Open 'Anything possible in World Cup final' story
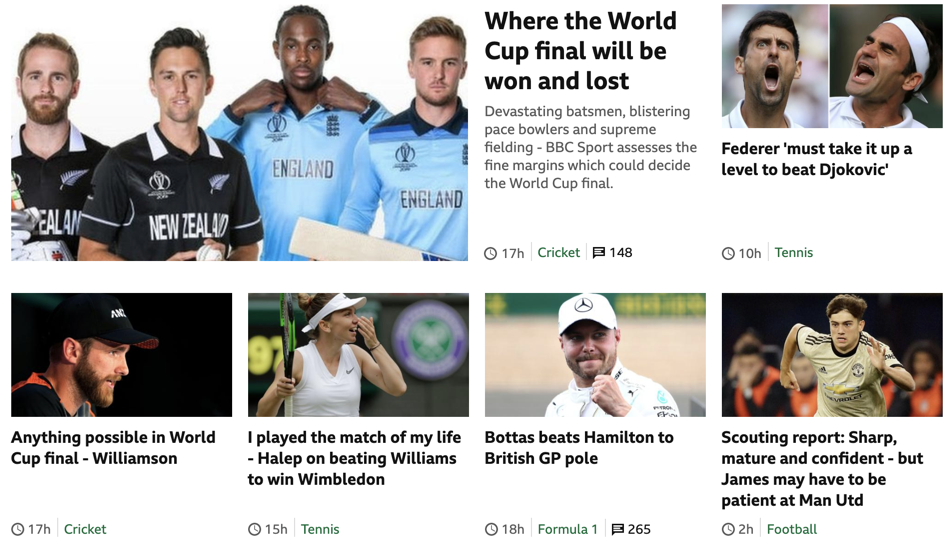 coord(113,448)
